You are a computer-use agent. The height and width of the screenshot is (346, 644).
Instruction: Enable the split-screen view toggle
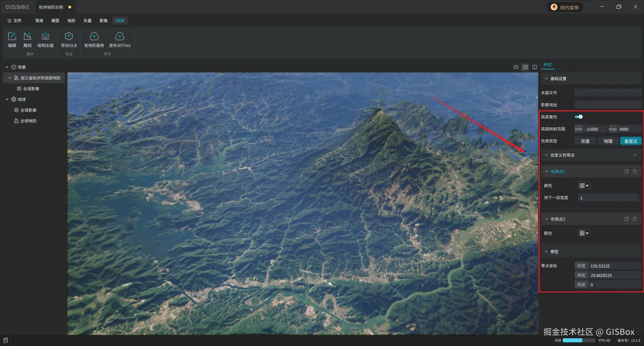[x=535, y=67]
